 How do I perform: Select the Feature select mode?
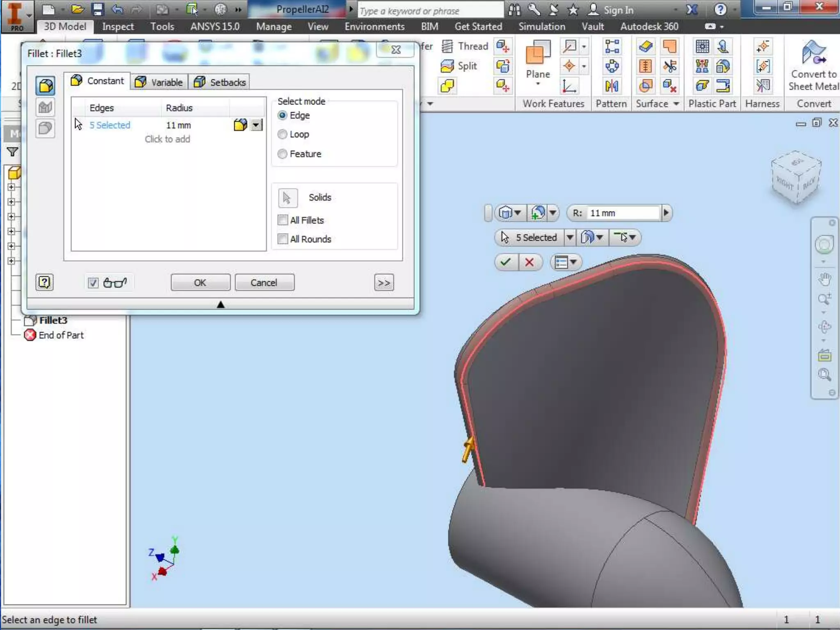[282, 154]
